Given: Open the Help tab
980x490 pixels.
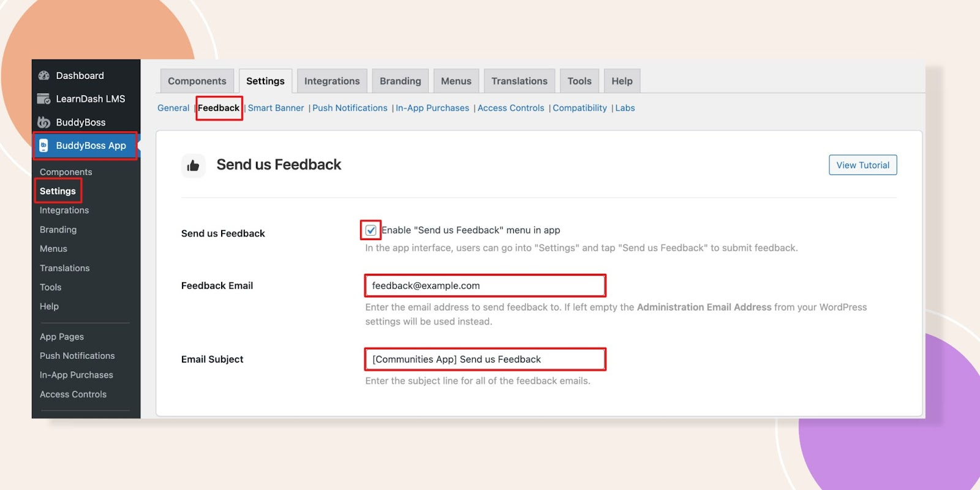Looking at the screenshot, I should coord(622,81).
